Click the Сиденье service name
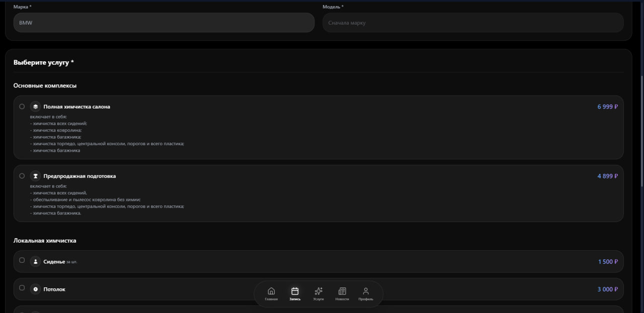This screenshot has width=644, height=313. click(54, 262)
